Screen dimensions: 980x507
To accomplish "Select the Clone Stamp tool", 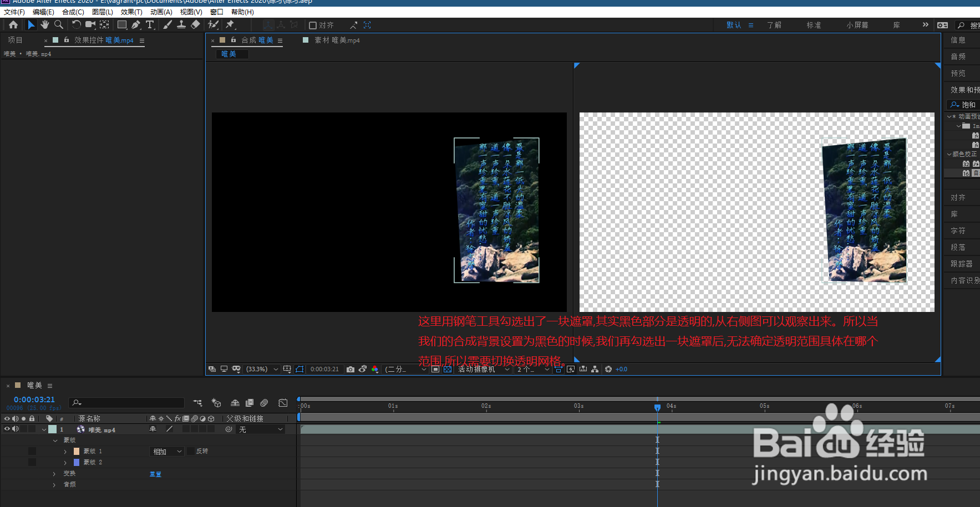I will click(181, 25).
